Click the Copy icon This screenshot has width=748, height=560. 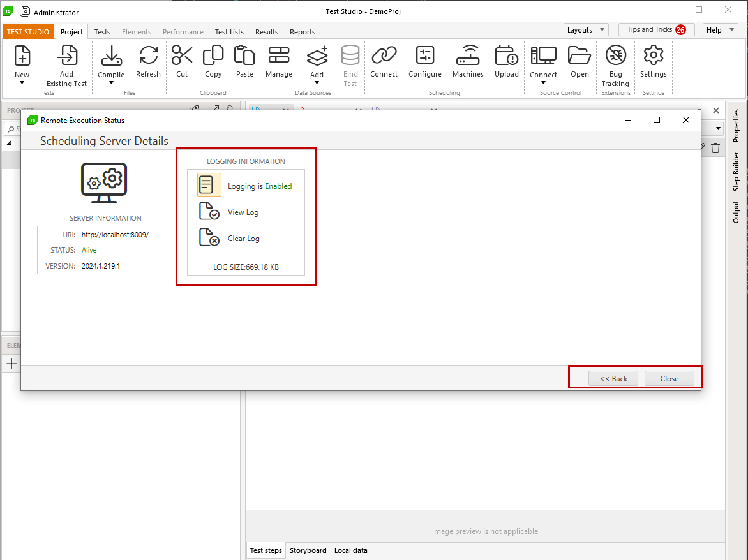[213, 55]
